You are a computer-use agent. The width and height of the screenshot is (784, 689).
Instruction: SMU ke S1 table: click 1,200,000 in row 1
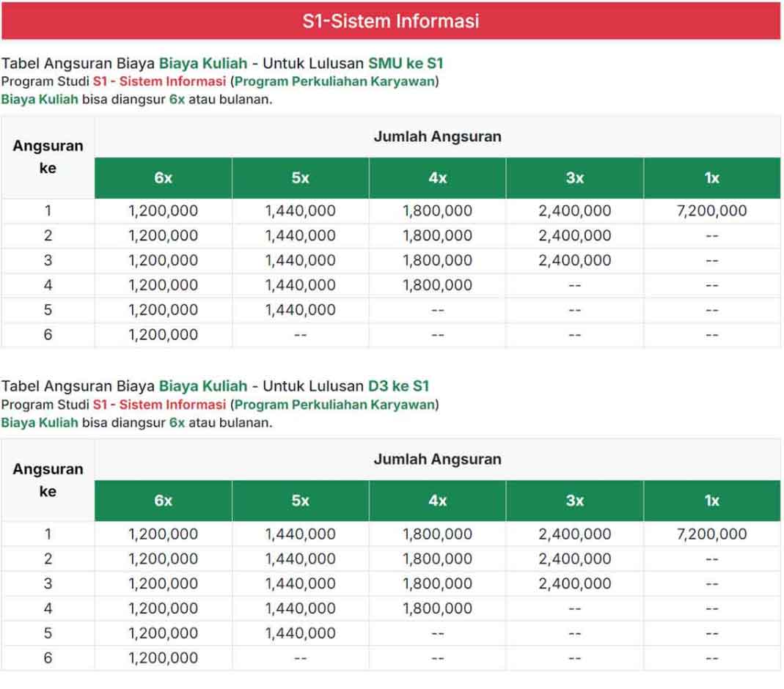click(x=163, y=211)
